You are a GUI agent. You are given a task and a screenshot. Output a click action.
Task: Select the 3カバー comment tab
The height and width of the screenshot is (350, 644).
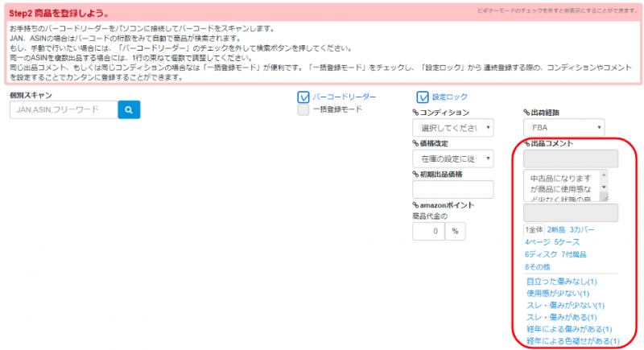582,230
